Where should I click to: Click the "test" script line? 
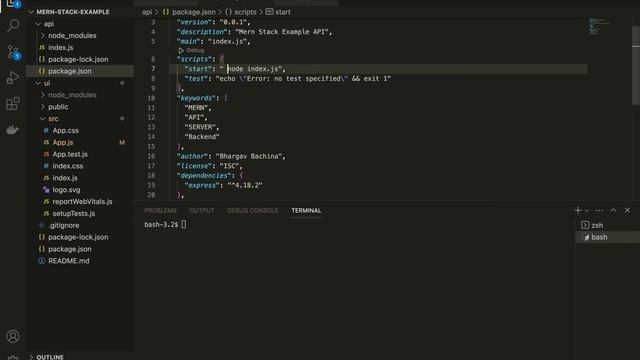click(x=288, y=78)
